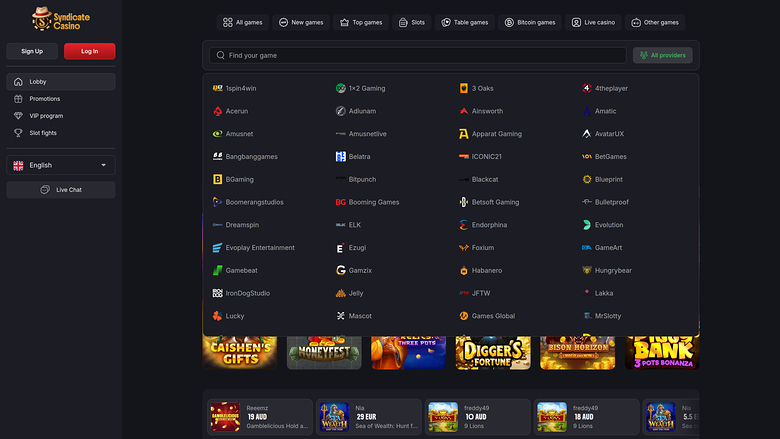Switch to the Top games tab
780x439 pixels.
tap(361, 22)
